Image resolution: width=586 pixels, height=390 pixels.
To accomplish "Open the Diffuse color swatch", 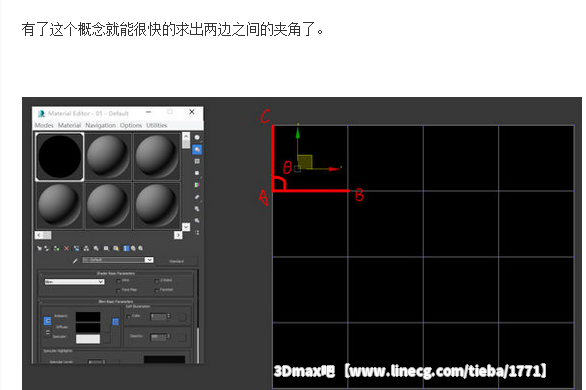I will pos(88,328).
